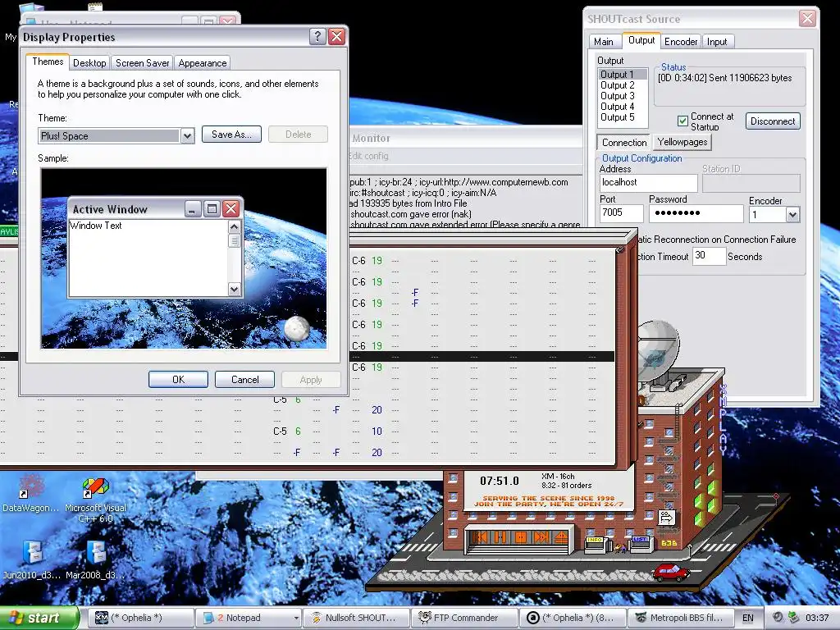
Task: Open Encoder tab in SHOUTcast Source
Action: tap(681, 41)
